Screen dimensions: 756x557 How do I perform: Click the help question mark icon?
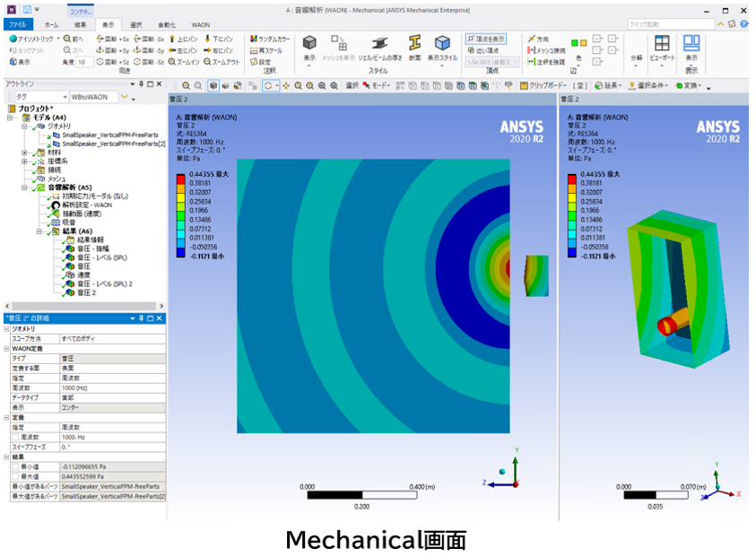point(744,23)
